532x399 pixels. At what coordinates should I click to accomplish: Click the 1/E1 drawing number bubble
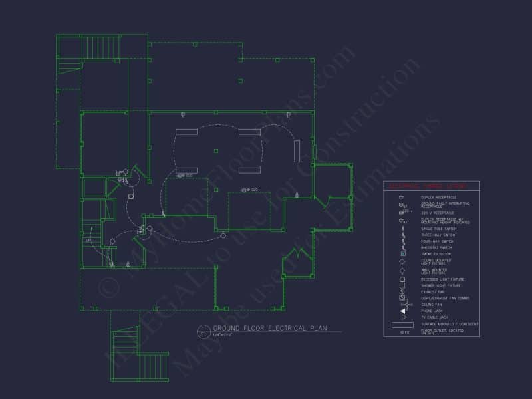click(203, 331)
